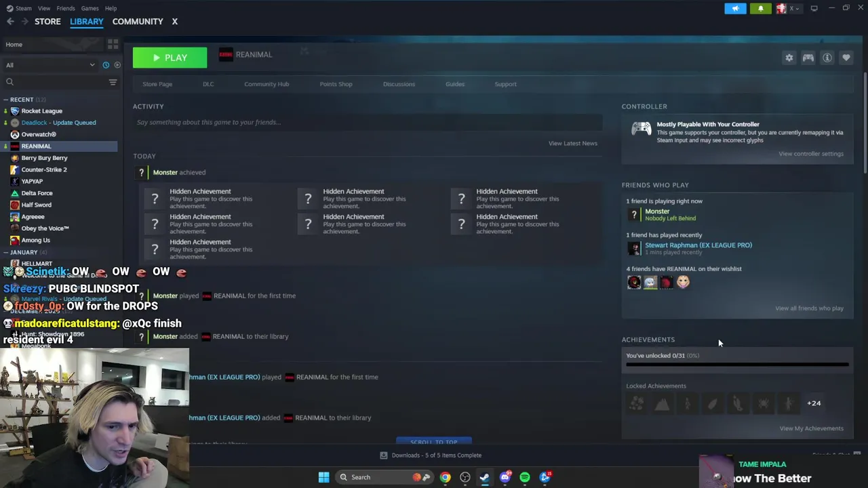The height and width of the screenshot is (488, 868).
Task: Click the activity comment input field
Action: point(368,123)
